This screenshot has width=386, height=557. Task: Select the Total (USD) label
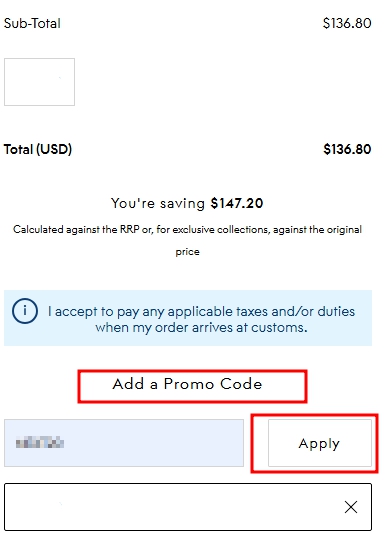[x=38, y=149]
